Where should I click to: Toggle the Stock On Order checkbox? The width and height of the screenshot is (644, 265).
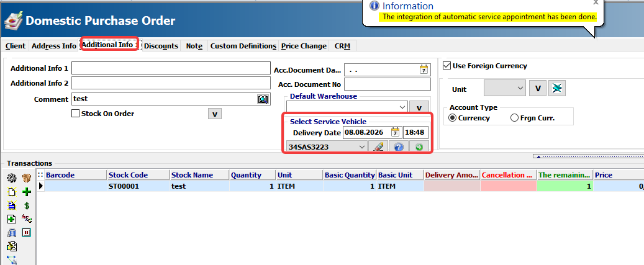click(76, 114)
